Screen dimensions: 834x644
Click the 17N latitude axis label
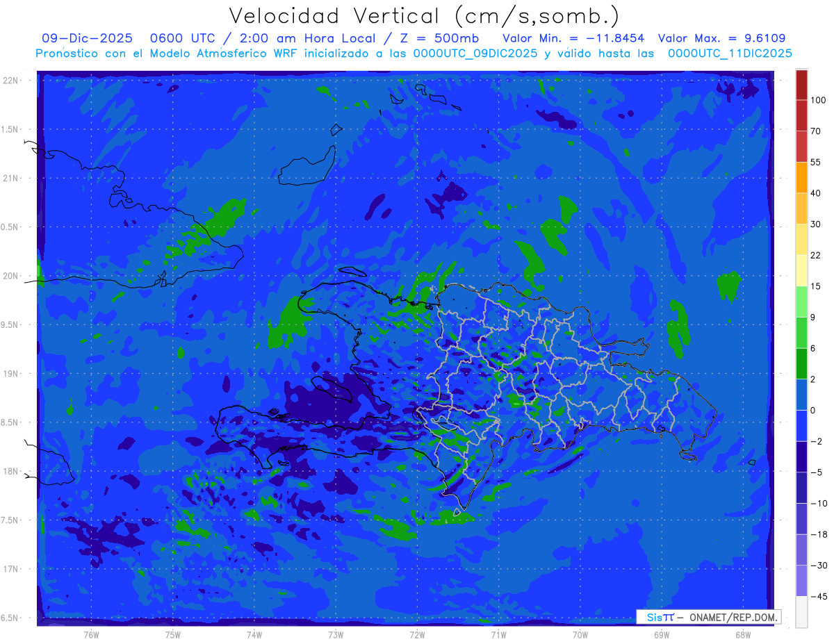(11, 569)
